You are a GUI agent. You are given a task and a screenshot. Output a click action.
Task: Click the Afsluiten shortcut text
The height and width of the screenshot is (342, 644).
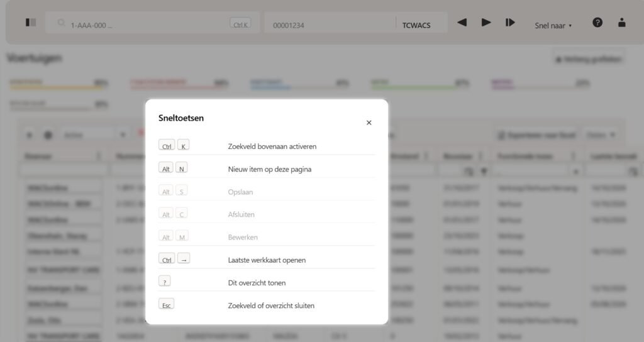coord(241,214)
